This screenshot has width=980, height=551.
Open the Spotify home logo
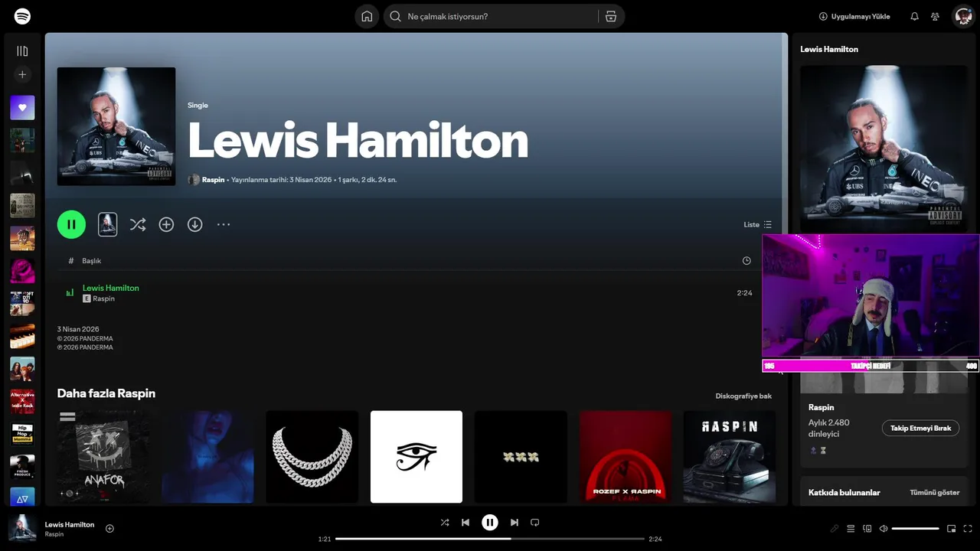click(23, 16)
